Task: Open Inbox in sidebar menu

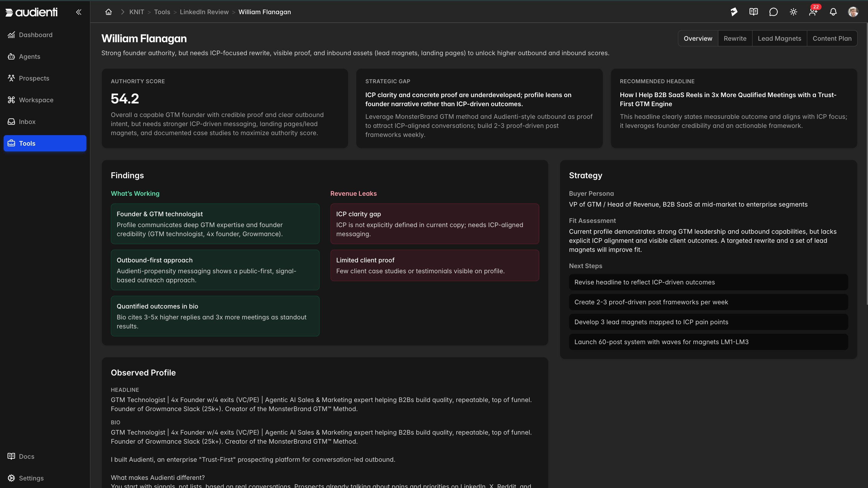Action: click(45, 122)
